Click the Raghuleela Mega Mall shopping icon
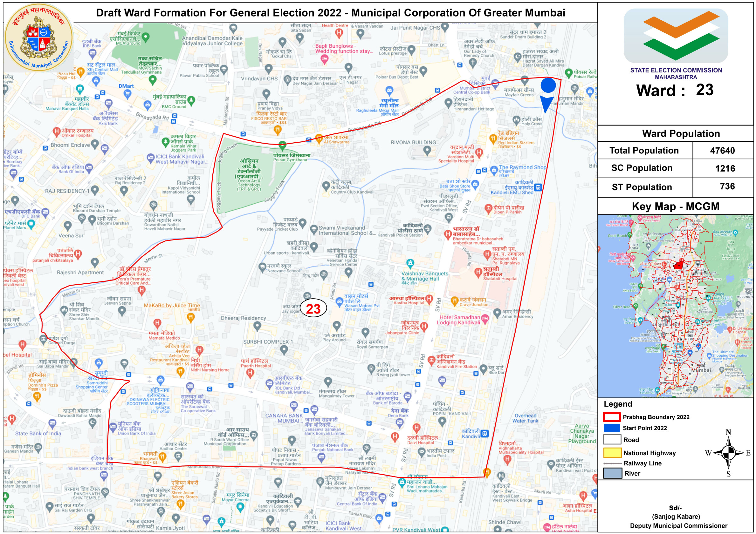 tap(389, 90)
